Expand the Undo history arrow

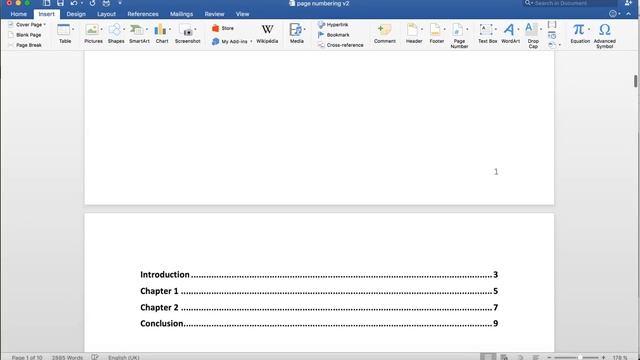[82, 3]
